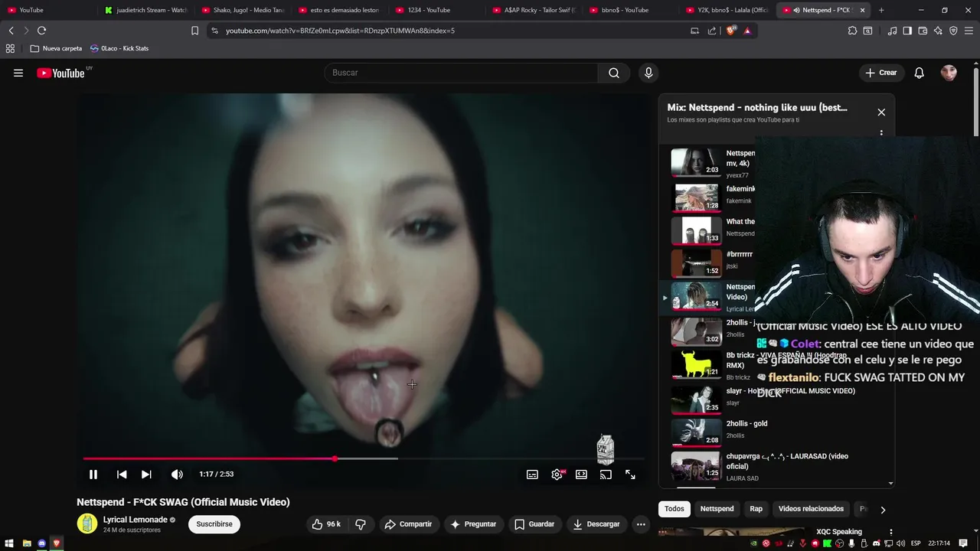Play the Bb trickz VIVA ESPAÑA item
Screen dimensions: 980x551
pos(773,365)
